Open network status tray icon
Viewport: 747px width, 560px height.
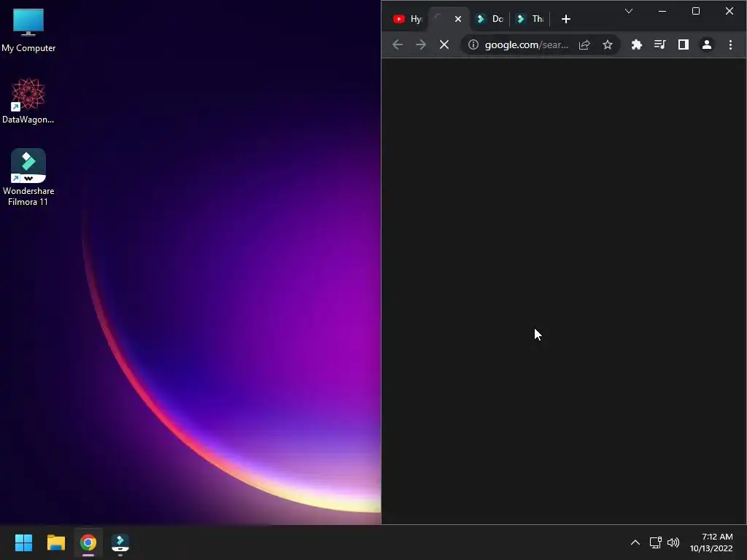tap(655, 542)
